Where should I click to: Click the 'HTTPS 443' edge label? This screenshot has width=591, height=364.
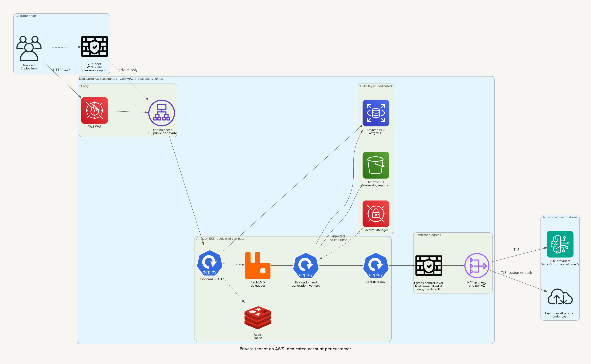(62, 70)
